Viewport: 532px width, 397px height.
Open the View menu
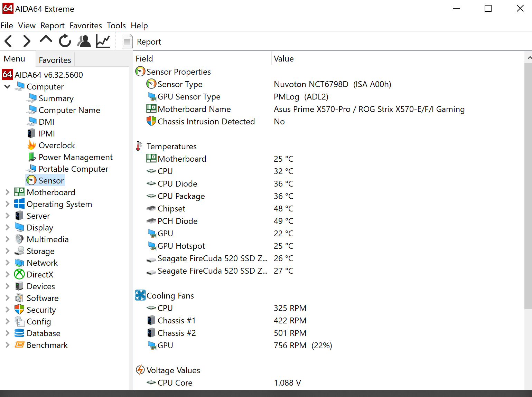coord(27,26)
